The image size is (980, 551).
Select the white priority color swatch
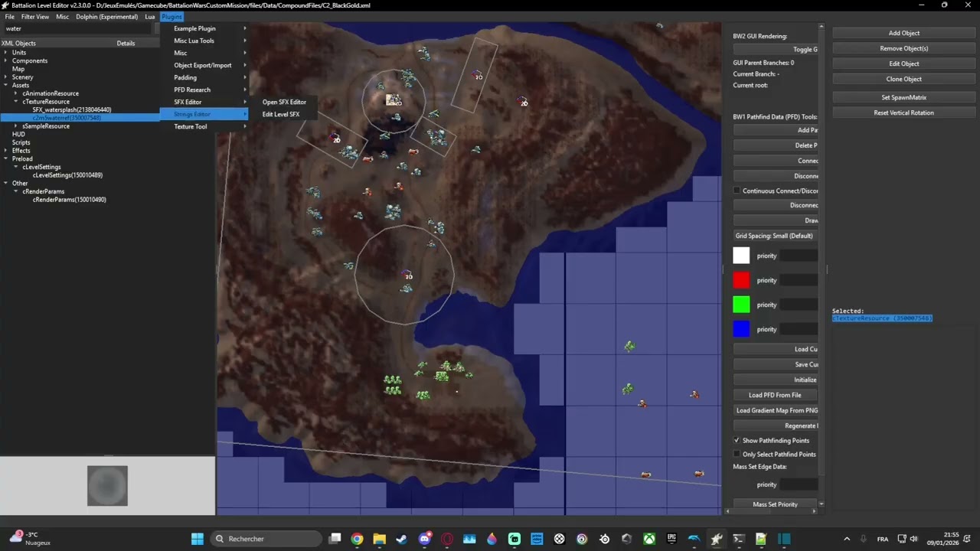(741, 256)
